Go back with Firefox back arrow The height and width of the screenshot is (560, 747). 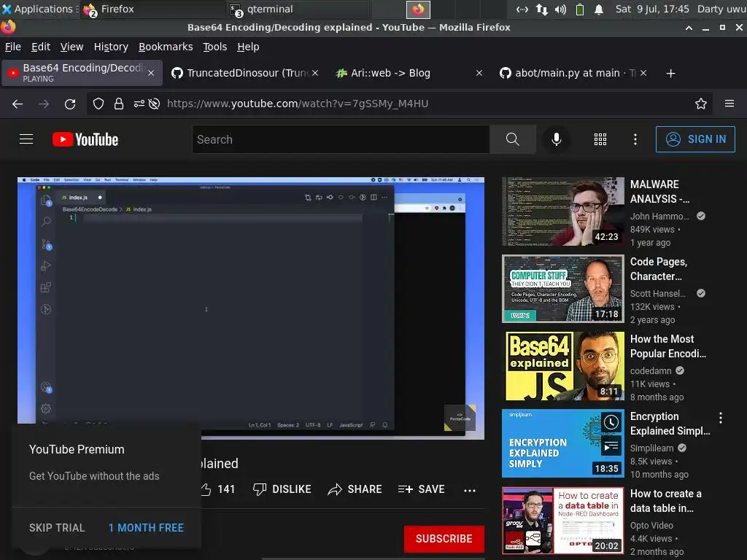(x=18, y=104)
